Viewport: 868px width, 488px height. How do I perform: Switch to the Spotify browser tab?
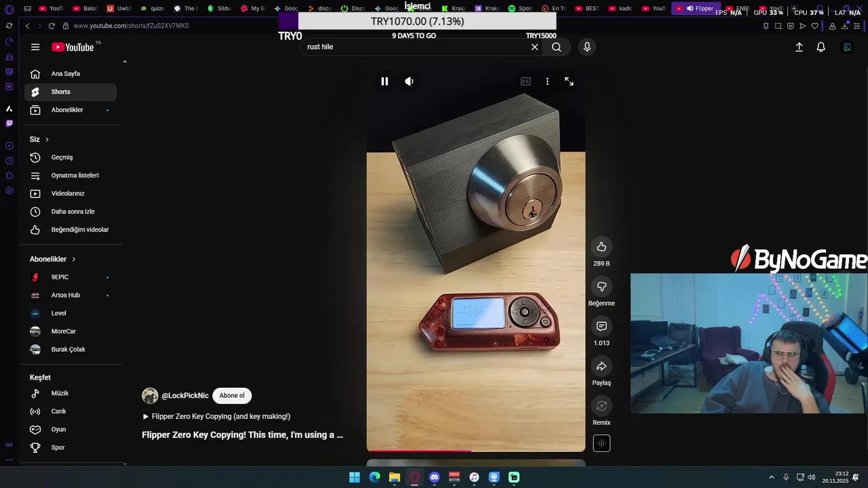tap(521, 9)
